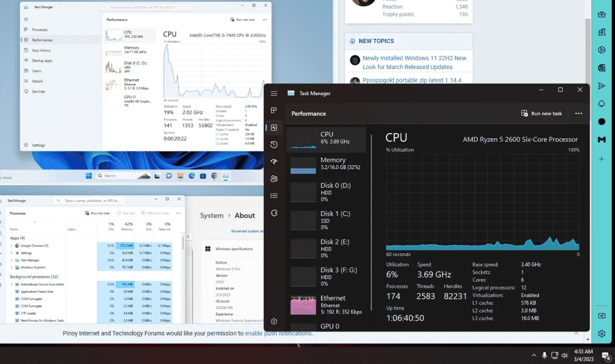Open the taskbar clock showing 4:33 AM
Image resolution: width=615 pixels, height=364 pixels.
click(x=584, y=355)
